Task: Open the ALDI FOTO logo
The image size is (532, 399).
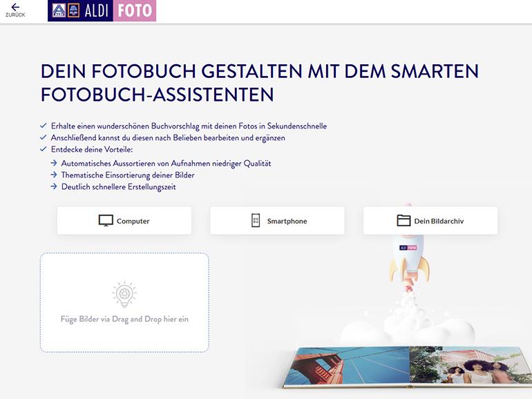Action: pos(102,10)
